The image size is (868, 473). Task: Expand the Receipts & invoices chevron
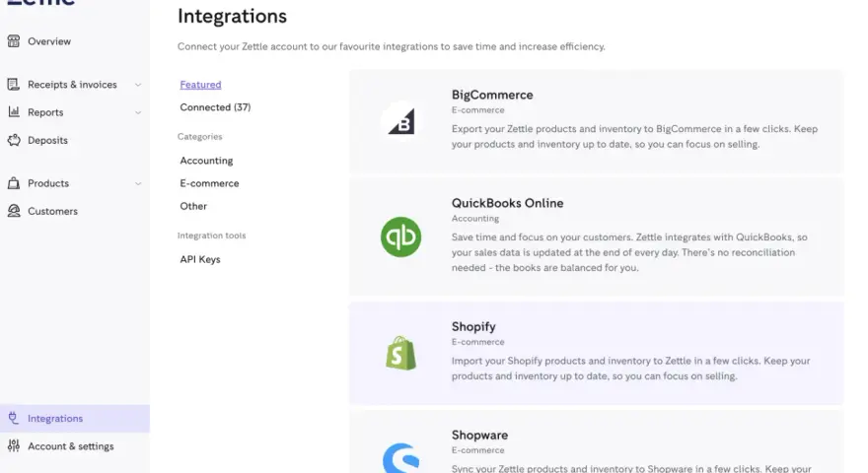(x=138, y=85)
